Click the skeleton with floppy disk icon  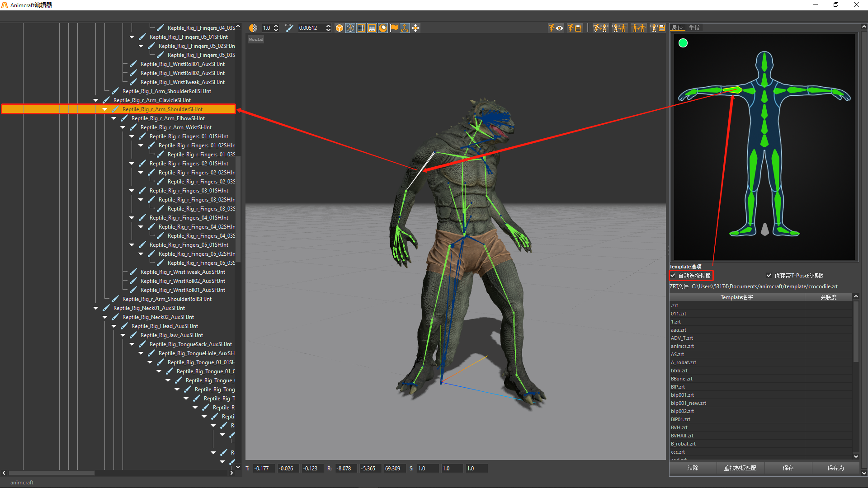coord(657,28)
